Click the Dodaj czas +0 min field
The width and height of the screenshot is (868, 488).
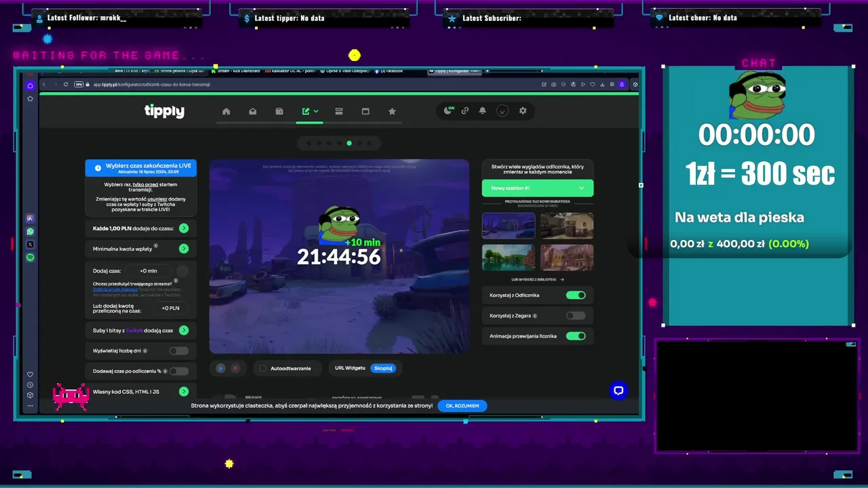tap(149, 270)
